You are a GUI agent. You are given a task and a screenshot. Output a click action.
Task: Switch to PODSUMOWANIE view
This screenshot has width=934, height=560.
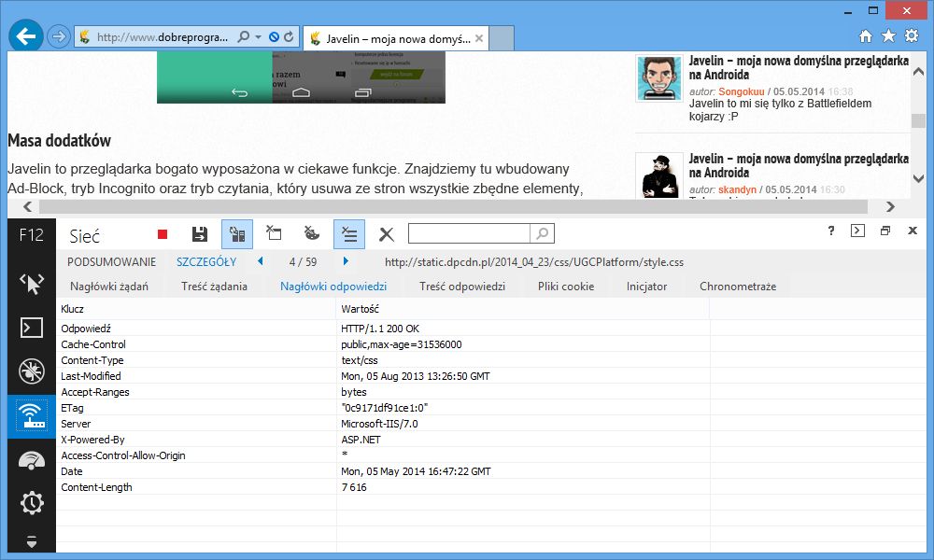point(111,262)
